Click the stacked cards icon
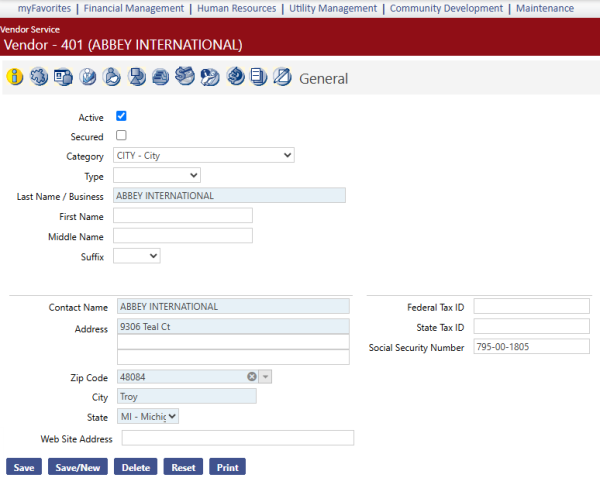 click(x=160, y=77)
